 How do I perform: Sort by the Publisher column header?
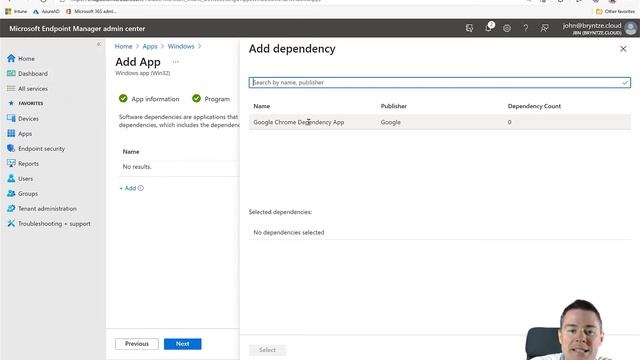pyautogui.click(x=393, y=106)
